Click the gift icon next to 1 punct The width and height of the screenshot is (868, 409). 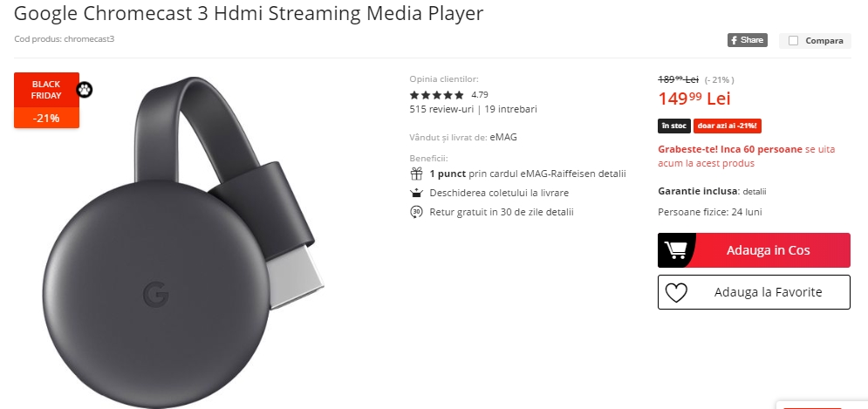coord(416,174)
